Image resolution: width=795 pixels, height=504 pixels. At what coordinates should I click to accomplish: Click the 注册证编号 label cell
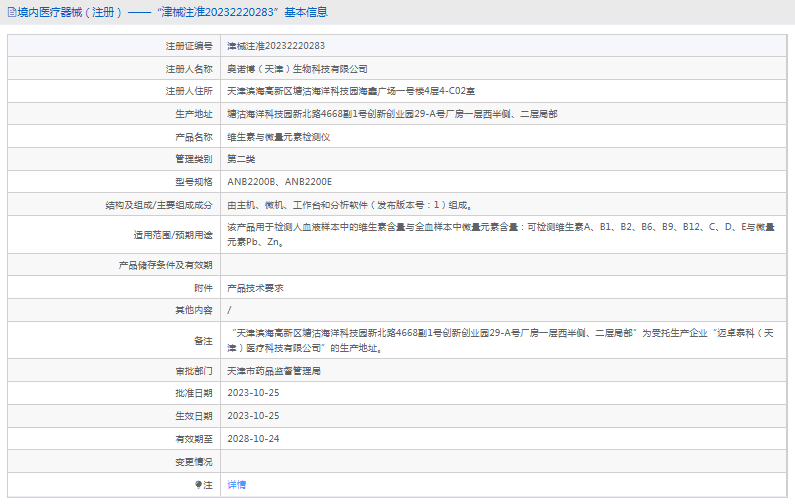pos(189,46)
